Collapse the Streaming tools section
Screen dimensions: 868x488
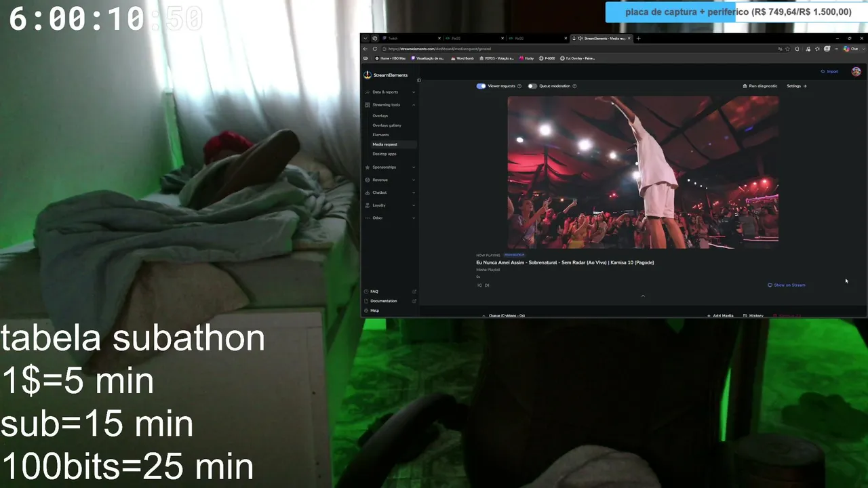414,105
